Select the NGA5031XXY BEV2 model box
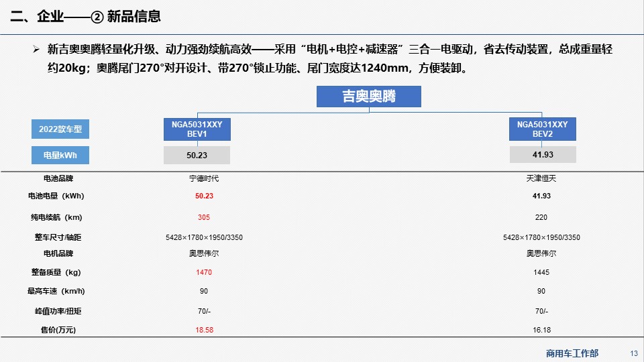This screenshot has height=362, width=644. click(x=543, y=129)
